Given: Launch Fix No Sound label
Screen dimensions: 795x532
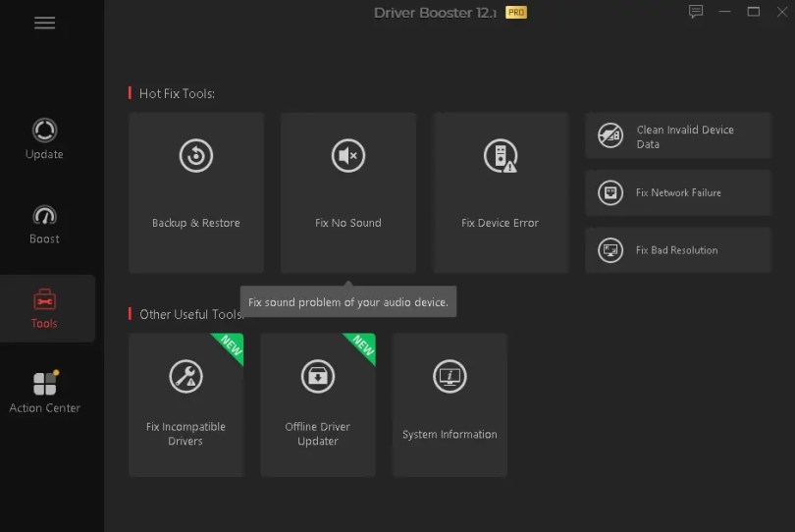Looking at the screenshot, I should [x=347, y=223].
